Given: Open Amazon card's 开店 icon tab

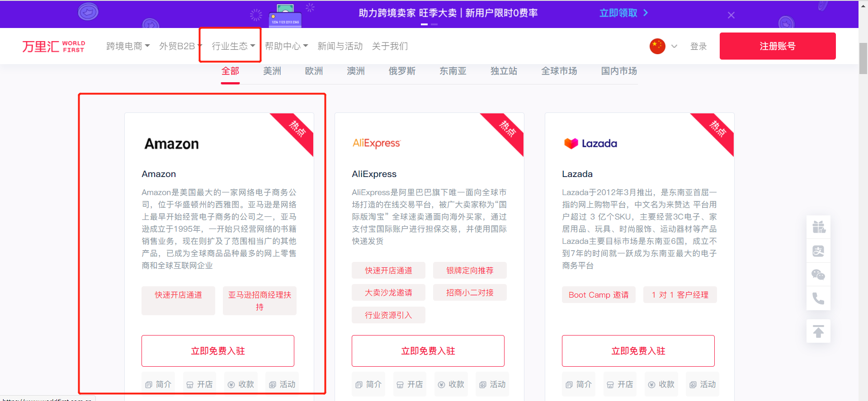Looking at the screenshot, I should [199, 384].
